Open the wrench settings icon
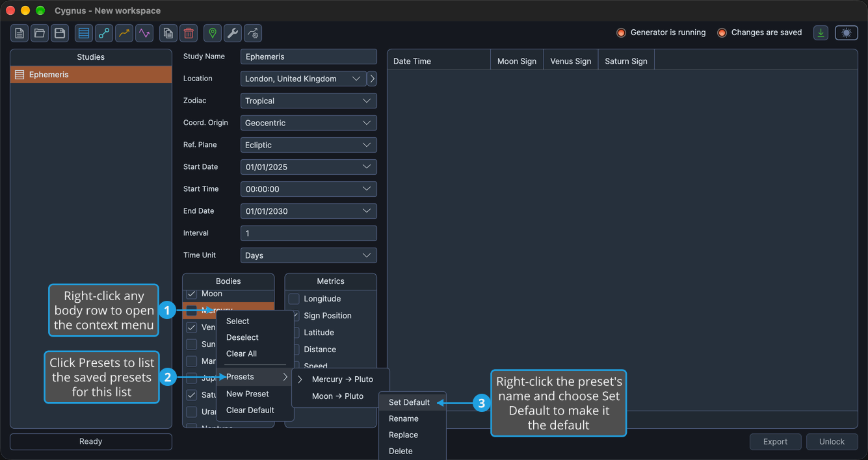The width and height of the screenshot is (868, 460). (233, 33)
